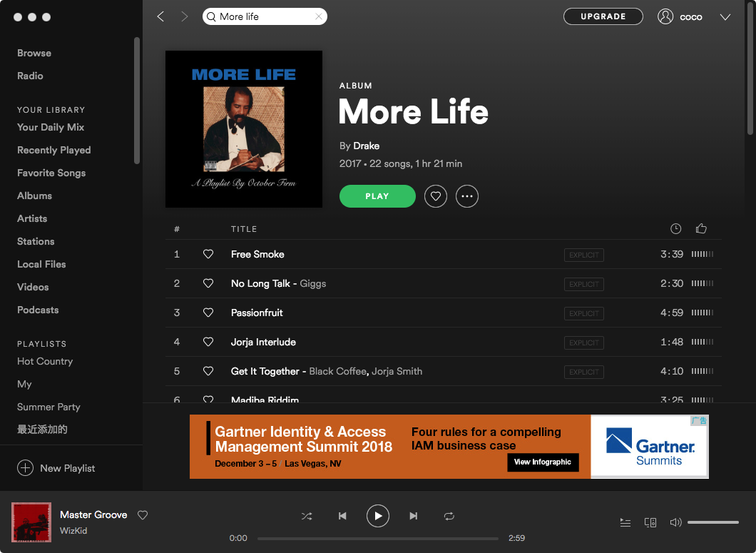
Task: Open Giggs artist link
Action: coord(313,284)
